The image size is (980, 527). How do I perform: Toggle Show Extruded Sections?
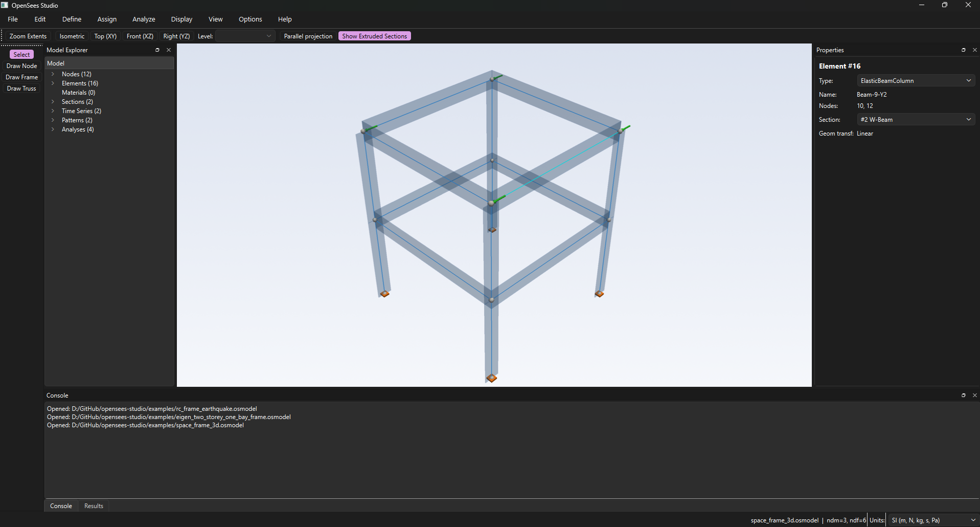[375, 36]
